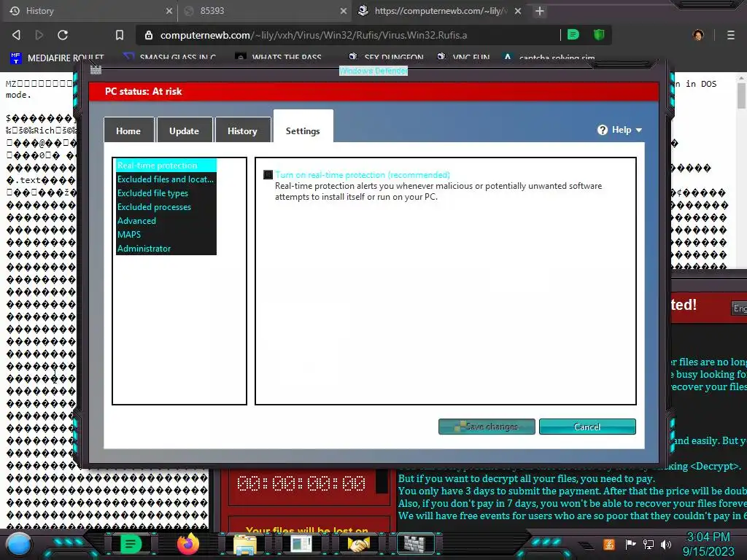Screen dimensions: 747x560
Task: Click the Cancel button
Action: [587, 427]
